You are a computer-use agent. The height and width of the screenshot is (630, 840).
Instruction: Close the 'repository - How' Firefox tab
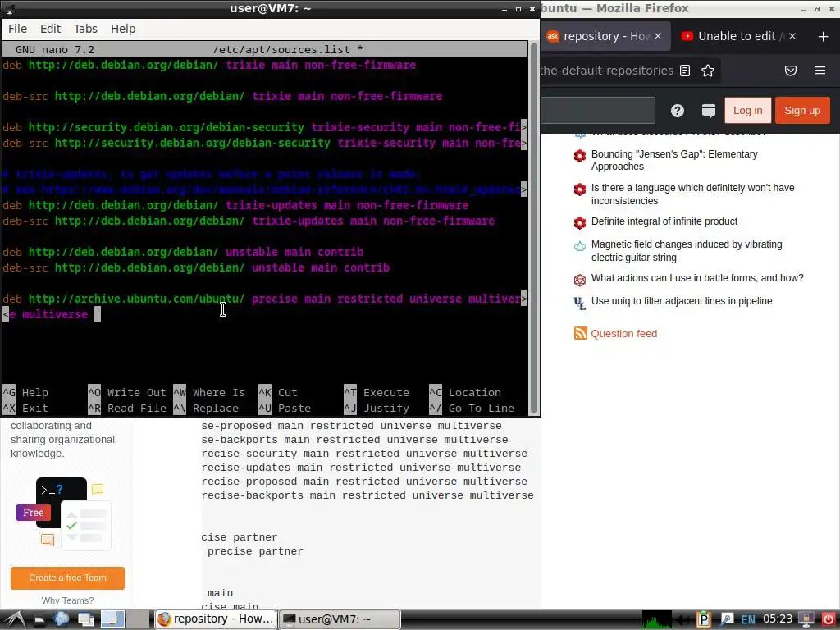click(x=658, y=36)
